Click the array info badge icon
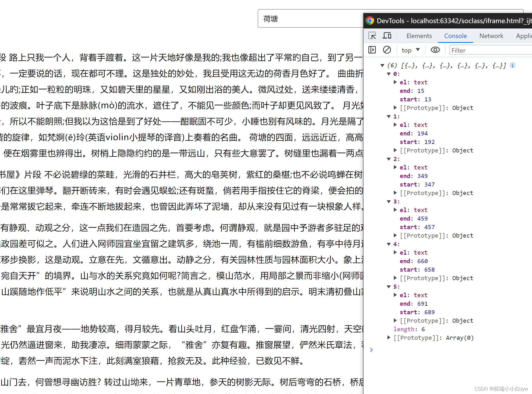Image resolution: width=532 pixels, height=394 pixels. pyautogui.click(x=513, y=65)
